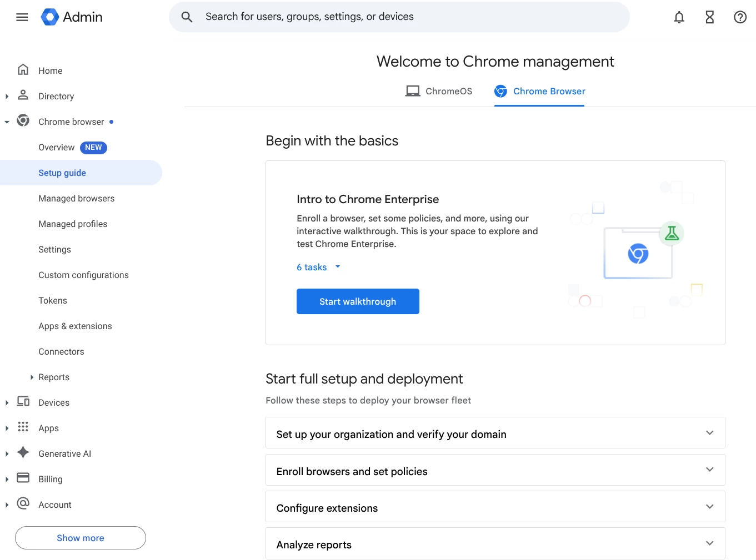Screen dimensions: 756x560
Task: Click the Chrome logo in illustration
Action: coord(638,254)
